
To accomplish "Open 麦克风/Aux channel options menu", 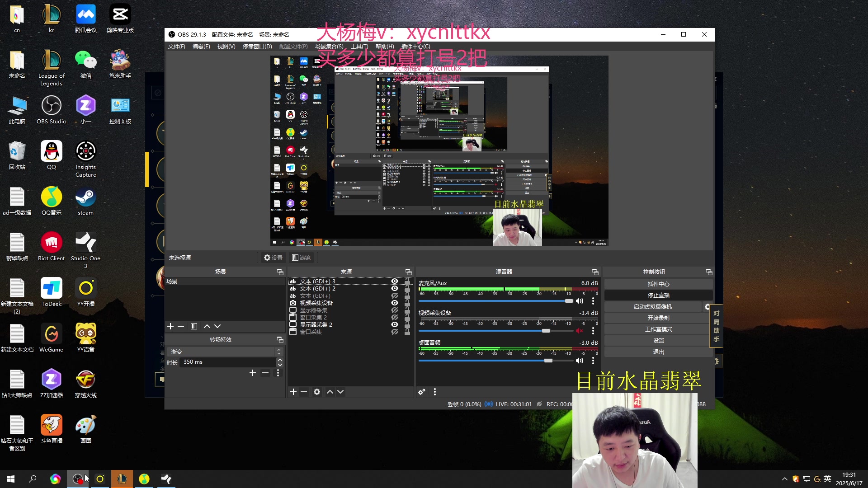I will click(x=593, y=301).
